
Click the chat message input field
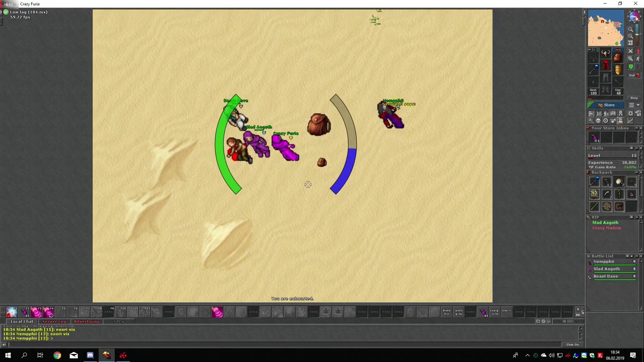(x=284, y=344)
